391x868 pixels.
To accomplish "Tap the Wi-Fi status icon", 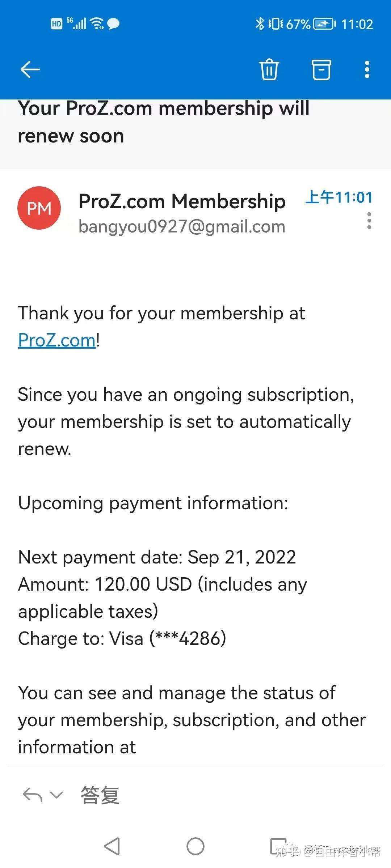I will (x=97, y=24).
